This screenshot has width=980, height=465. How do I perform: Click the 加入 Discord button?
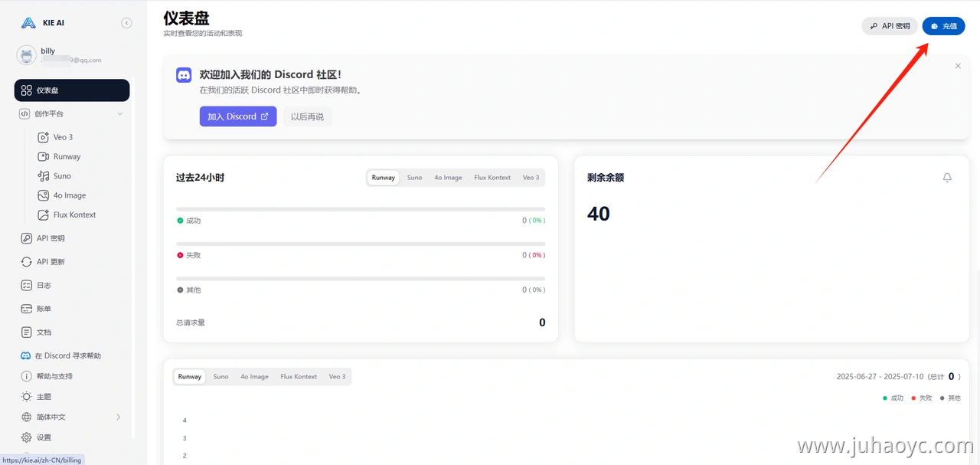coord(238,116)
